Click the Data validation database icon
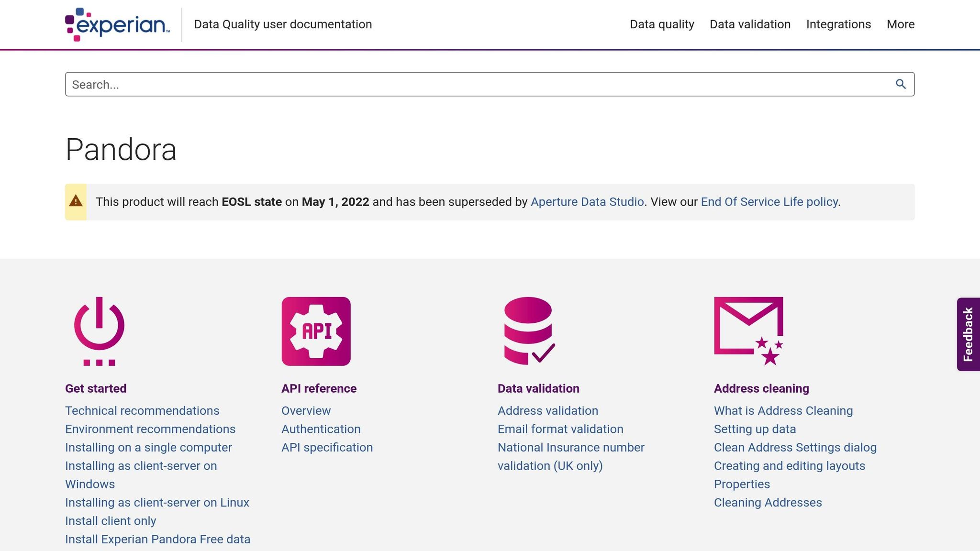Image resolution: width=980 pixels, height=551 pixels. [529, 331]
